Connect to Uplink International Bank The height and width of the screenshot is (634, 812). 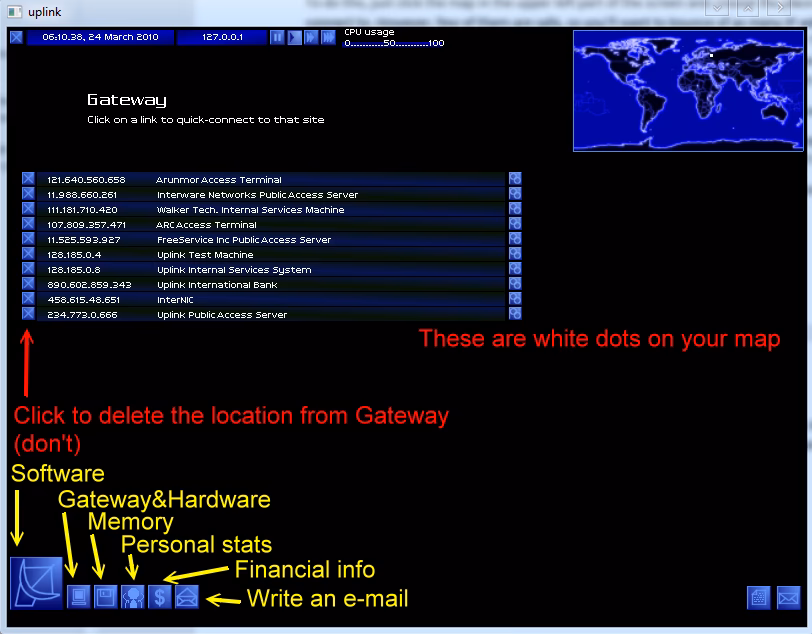coord(271,284)
